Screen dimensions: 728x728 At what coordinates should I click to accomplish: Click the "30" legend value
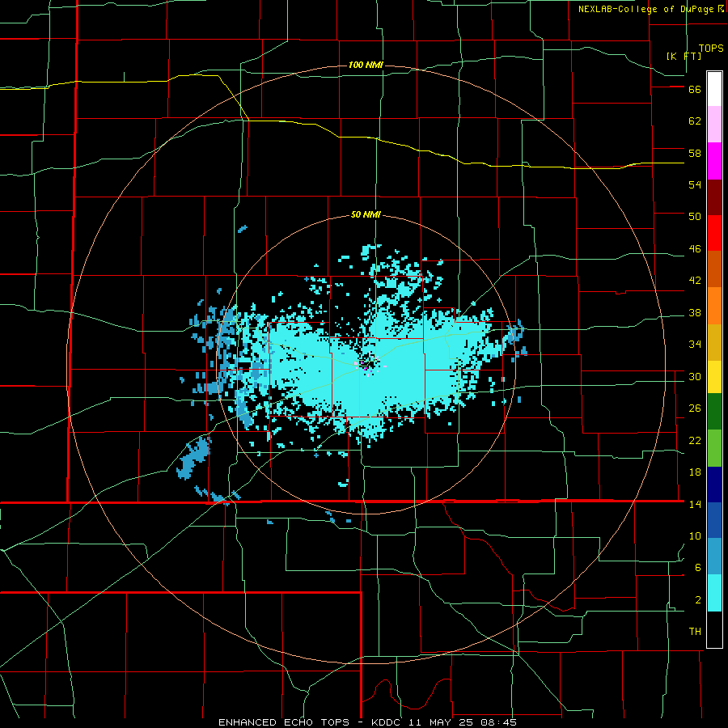pyautogui.click(x=695, y=376)
